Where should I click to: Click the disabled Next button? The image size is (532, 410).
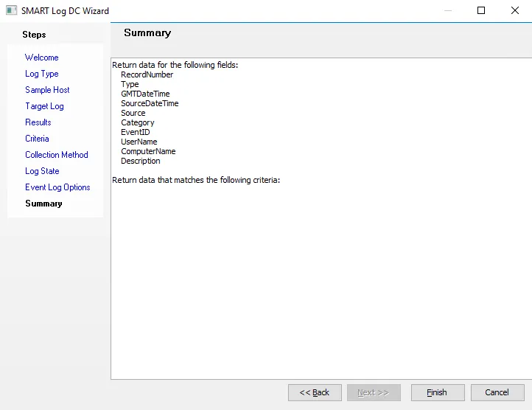[x=374, y=392]
